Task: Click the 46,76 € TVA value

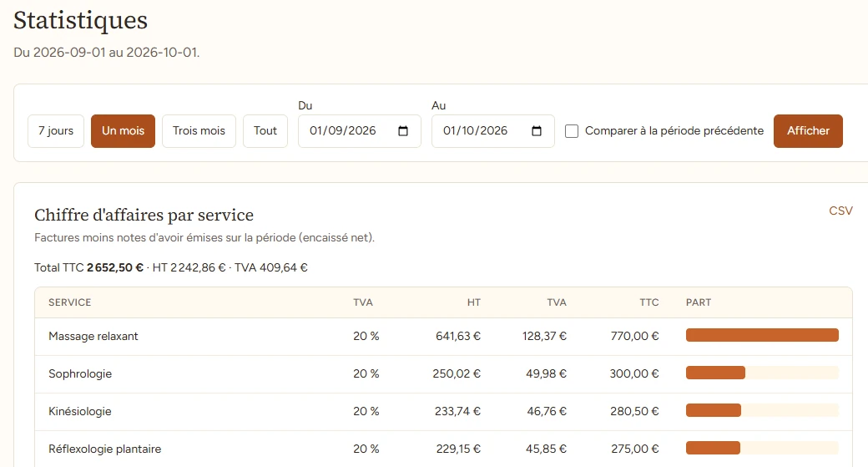Action: [547, 412]
